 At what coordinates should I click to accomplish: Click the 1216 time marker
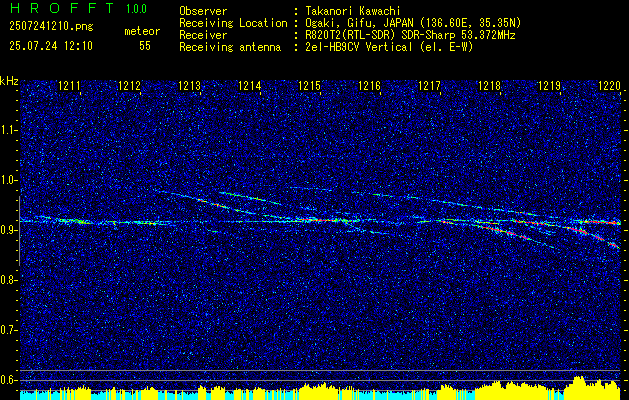coord(369,85)
